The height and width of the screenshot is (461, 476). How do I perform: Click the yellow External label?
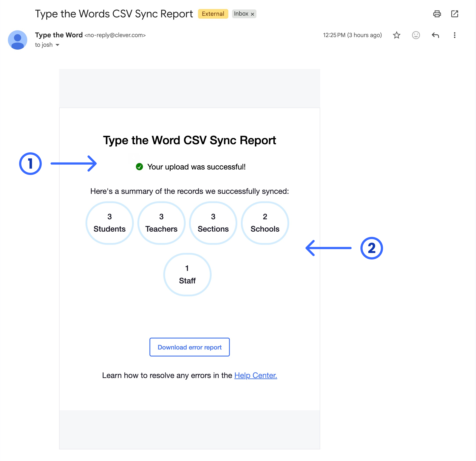(213, 14)
